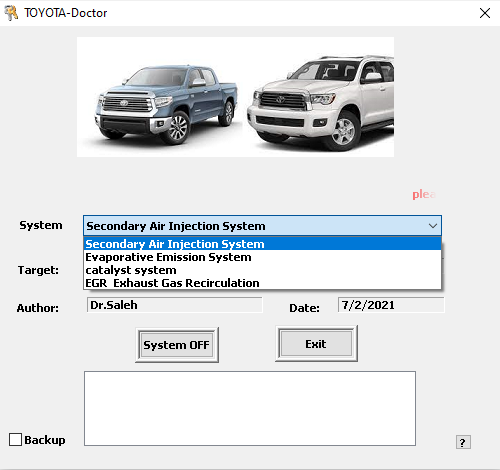Open the System combo box dropdown arrow

click(433, 226)
